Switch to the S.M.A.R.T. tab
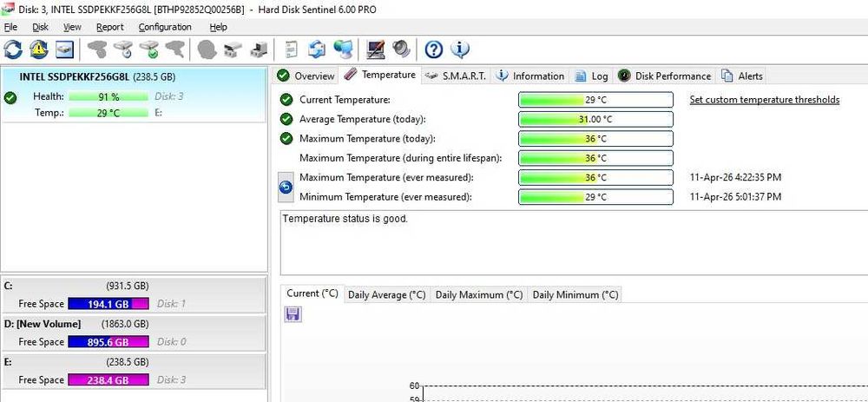Viewport: 868px width, 402px height. tap(457, 76)
